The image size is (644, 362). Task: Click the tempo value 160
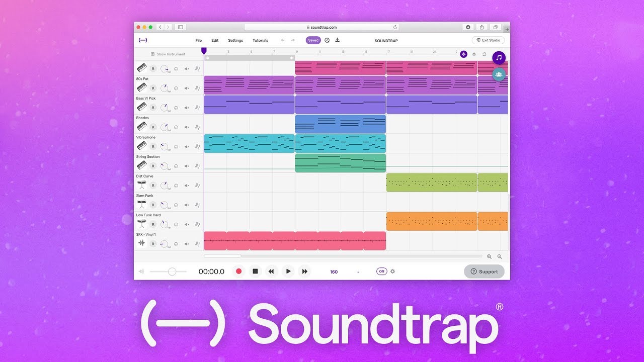[334, 271]
